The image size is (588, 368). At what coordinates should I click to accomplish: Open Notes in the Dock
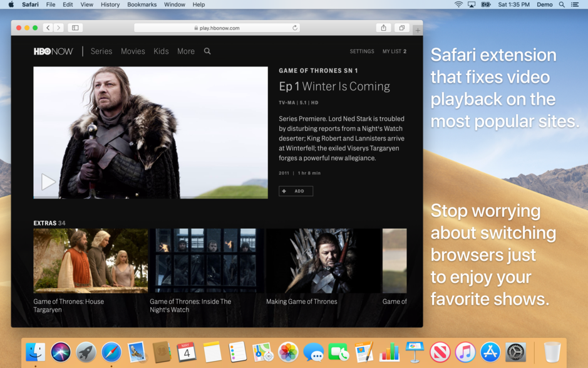[x=212, y=352]
